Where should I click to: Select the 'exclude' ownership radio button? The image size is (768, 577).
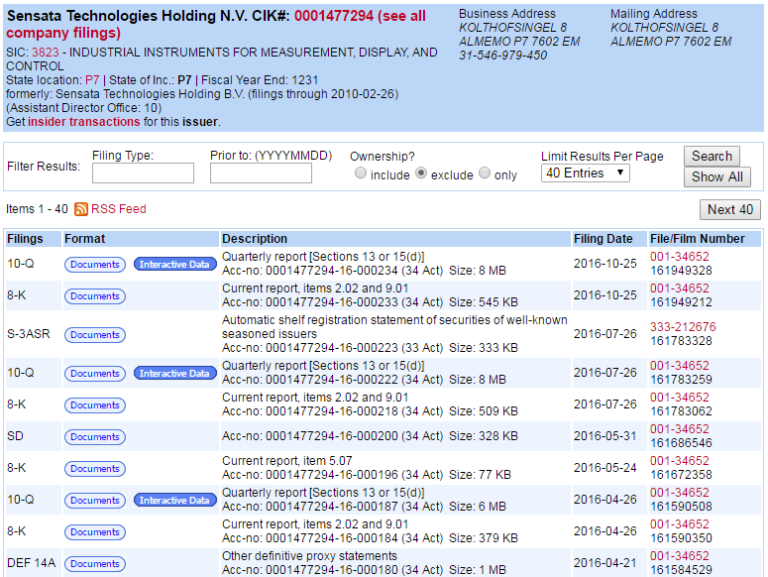(x=421, y=174)
